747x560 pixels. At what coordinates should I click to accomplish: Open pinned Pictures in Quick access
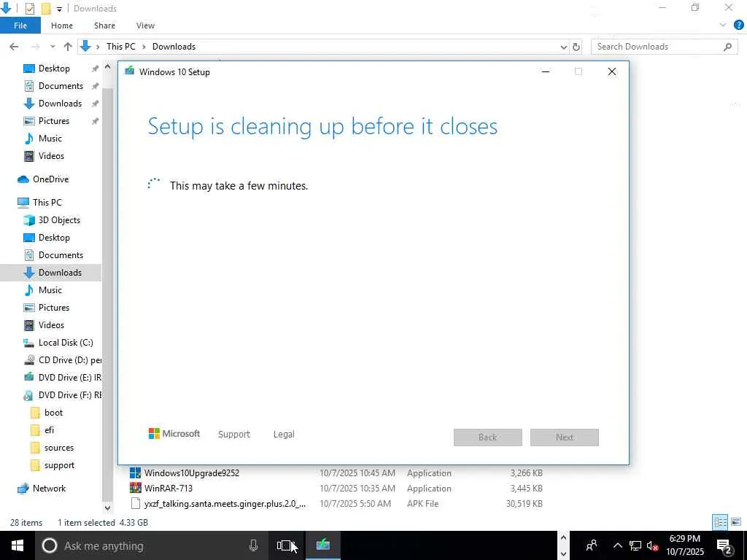tap(54, 121)
